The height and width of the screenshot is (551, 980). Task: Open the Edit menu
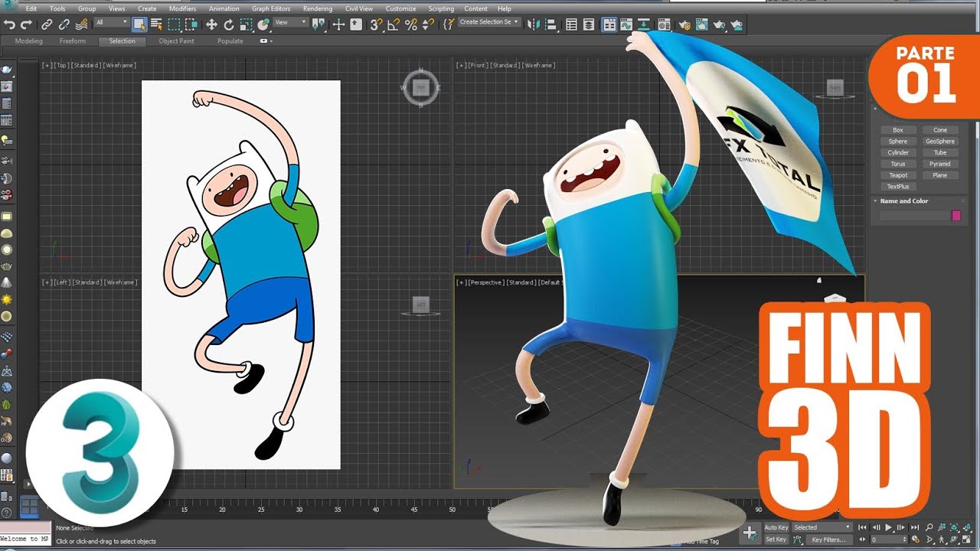point(31,8)
